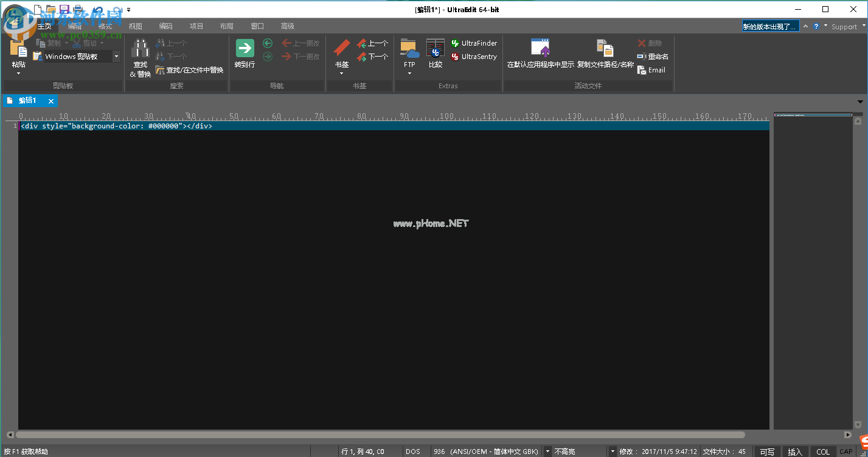Click the horizontal scrollbar right arrow
The width and height of the screenshot is (868, 457).
tap(848, 435)
